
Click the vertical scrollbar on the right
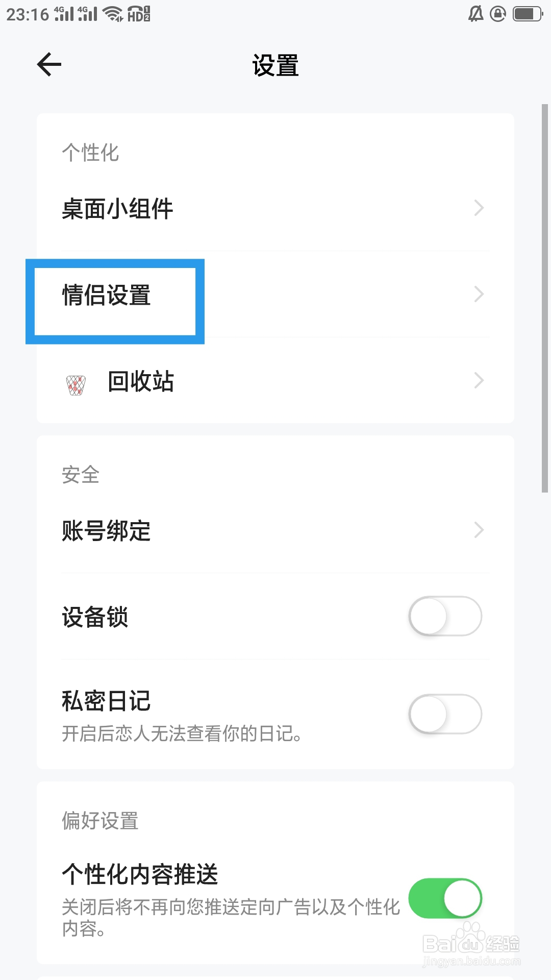545,298
